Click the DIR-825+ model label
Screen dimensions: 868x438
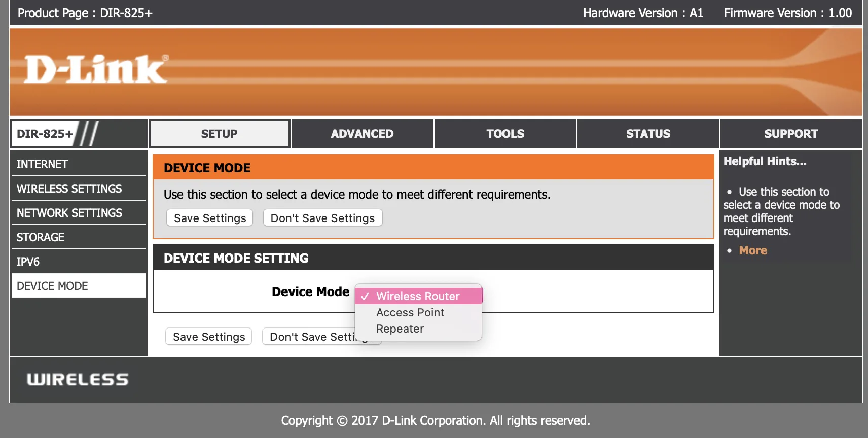(45, 134)
